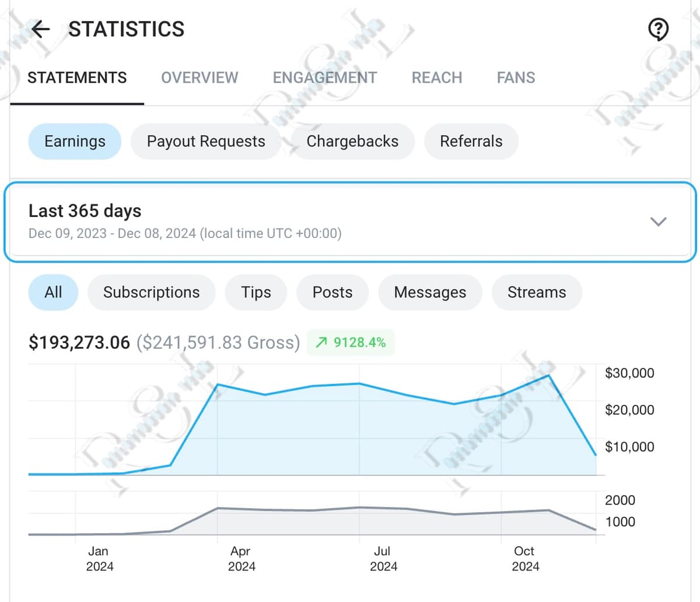Viewport: 700px width, 602px height.
Task: Select the Earnings pill
Action: (75, 141)
